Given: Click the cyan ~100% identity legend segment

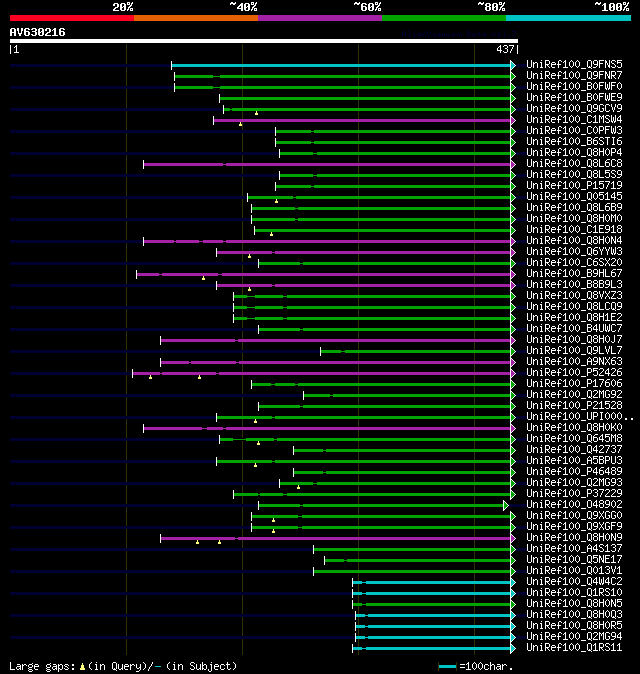Looking at the screenshot, I should (x=568, y=18).
